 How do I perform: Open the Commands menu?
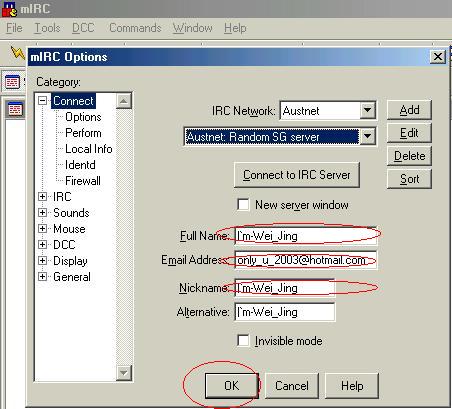click(135, 28)
